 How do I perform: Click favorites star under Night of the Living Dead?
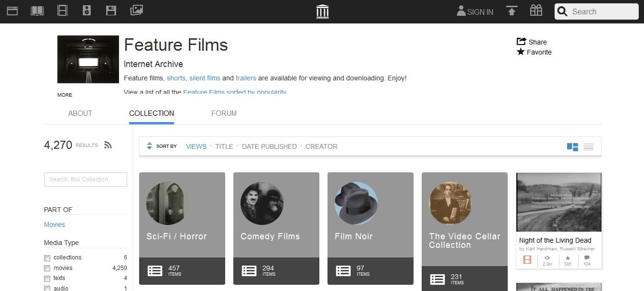(x=568, y=258)
